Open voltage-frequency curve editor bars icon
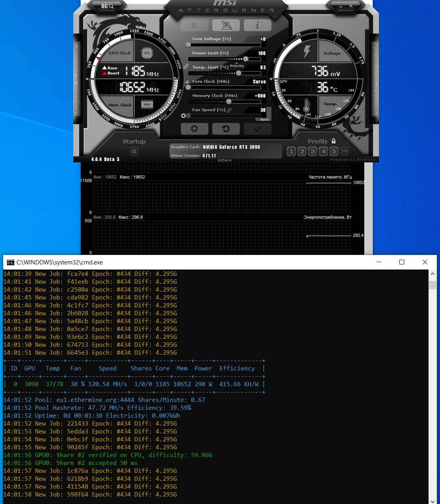 coord(186,82)
